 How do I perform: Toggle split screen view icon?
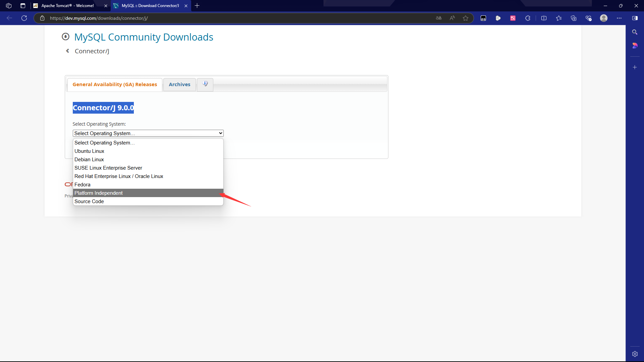(x=544, y=18)
